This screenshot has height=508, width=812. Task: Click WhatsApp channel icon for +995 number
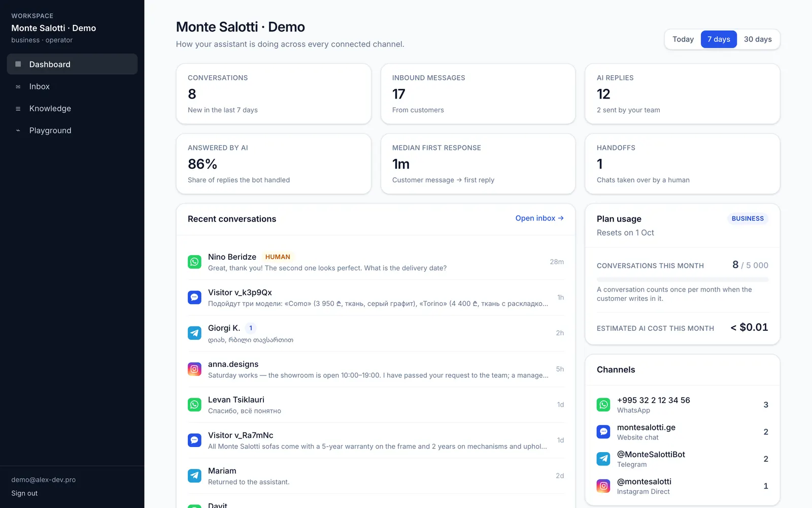pos(603,405)
